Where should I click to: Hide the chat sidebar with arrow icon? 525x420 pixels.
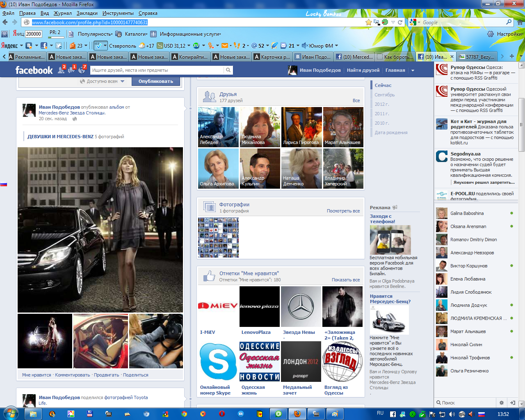tap(512, 403)
